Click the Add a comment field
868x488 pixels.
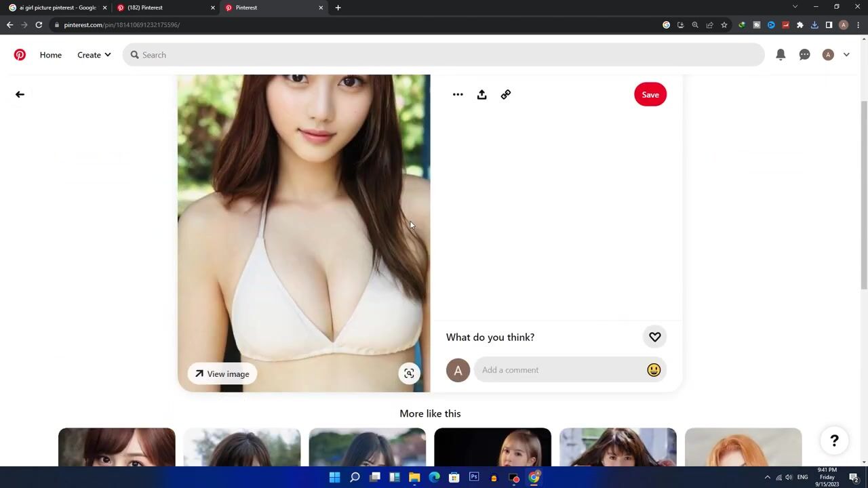[x=559, y=370]
